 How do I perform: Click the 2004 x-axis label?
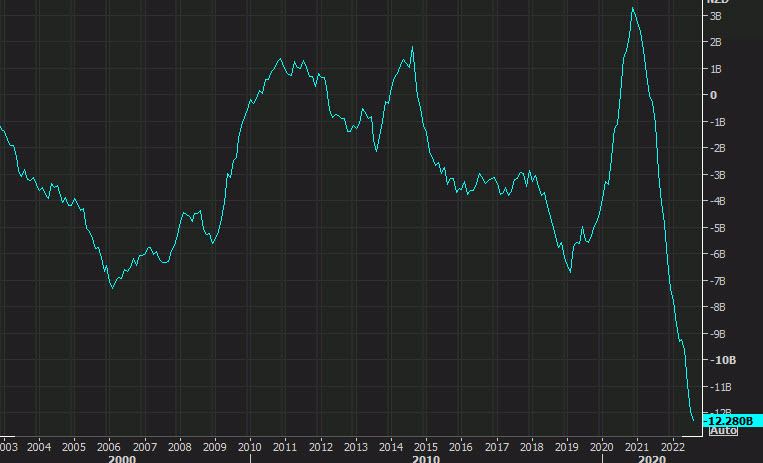39,447
